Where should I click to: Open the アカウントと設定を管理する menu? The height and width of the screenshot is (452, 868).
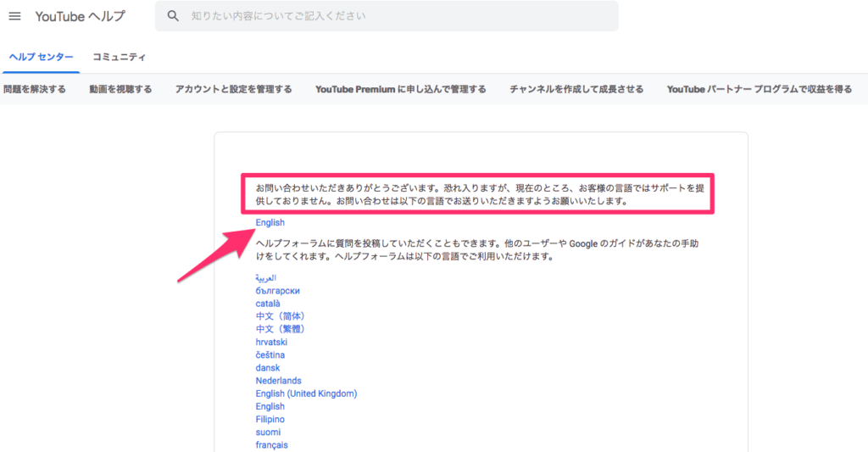(234, 89)
